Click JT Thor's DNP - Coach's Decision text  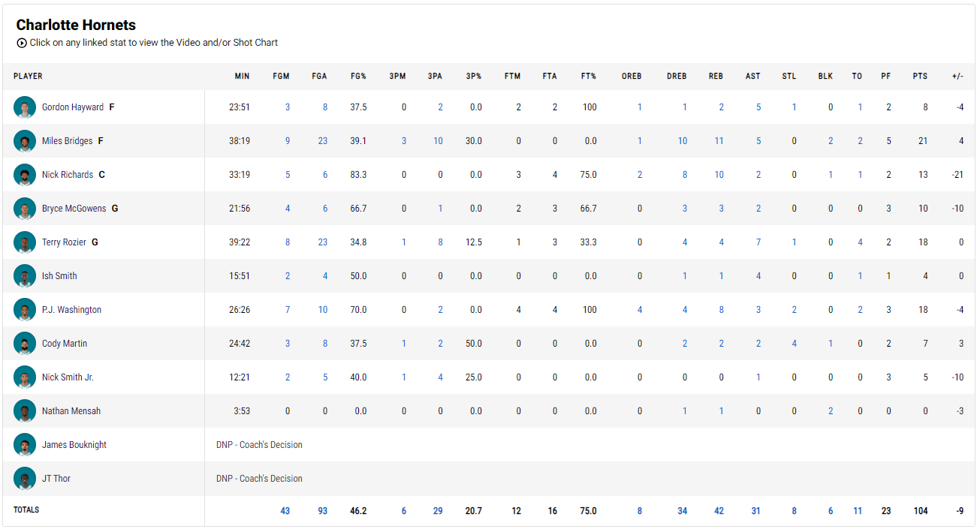point(259,479)
